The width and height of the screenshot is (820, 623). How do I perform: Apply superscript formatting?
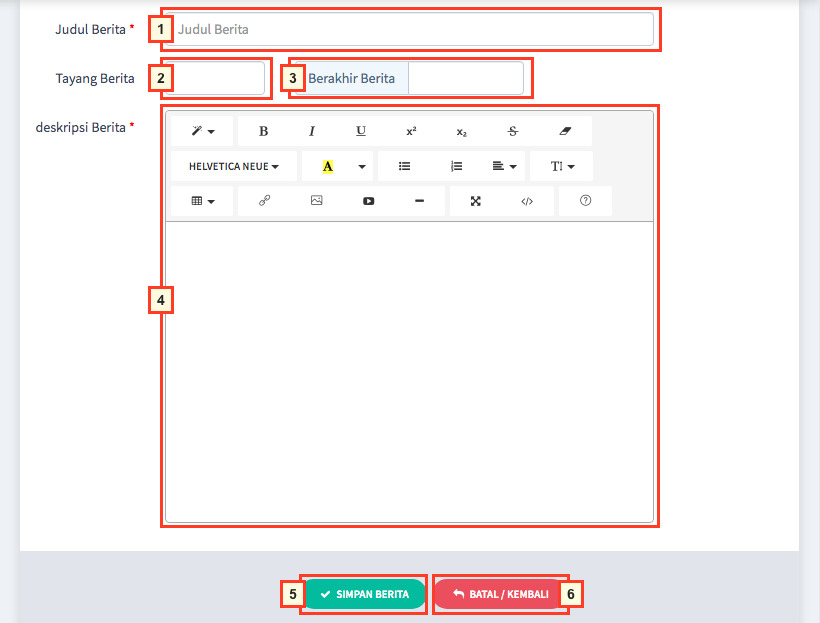coord(411,131)
